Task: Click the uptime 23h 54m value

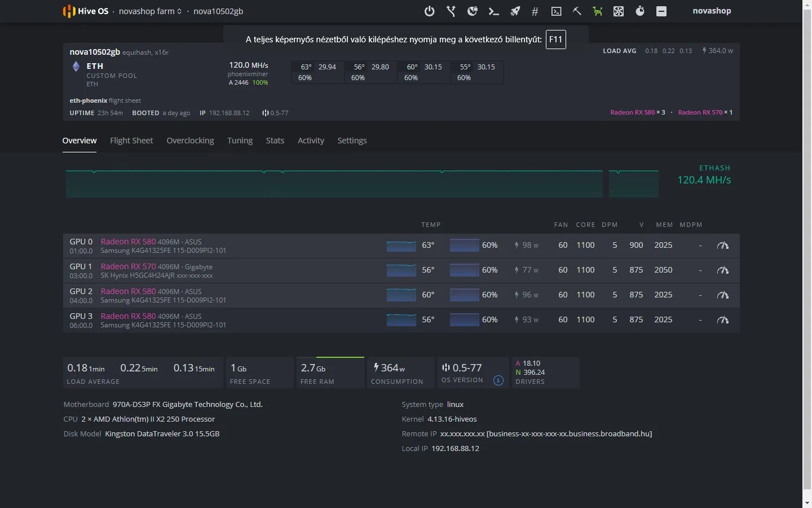Action: 110,113
